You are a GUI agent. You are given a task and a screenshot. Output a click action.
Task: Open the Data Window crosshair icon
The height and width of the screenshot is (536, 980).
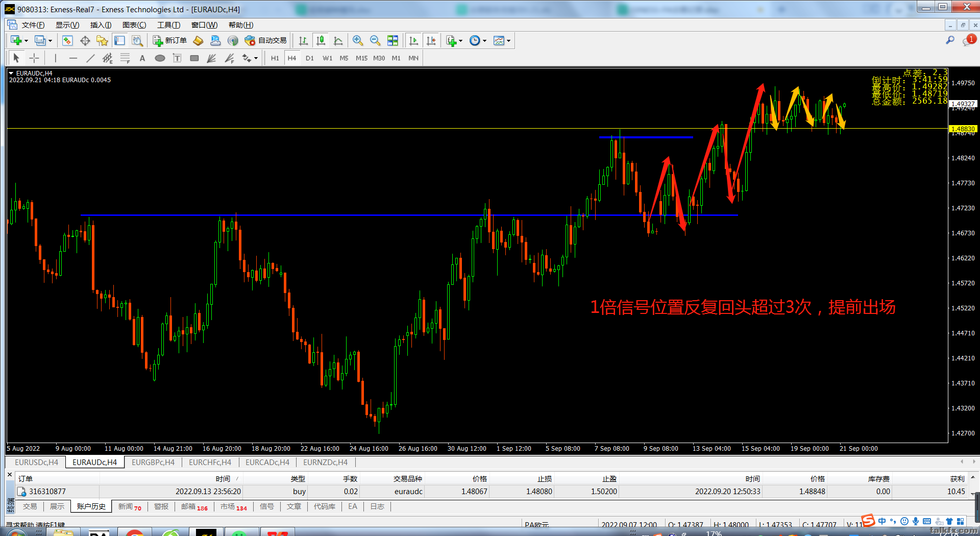point(85,40)
